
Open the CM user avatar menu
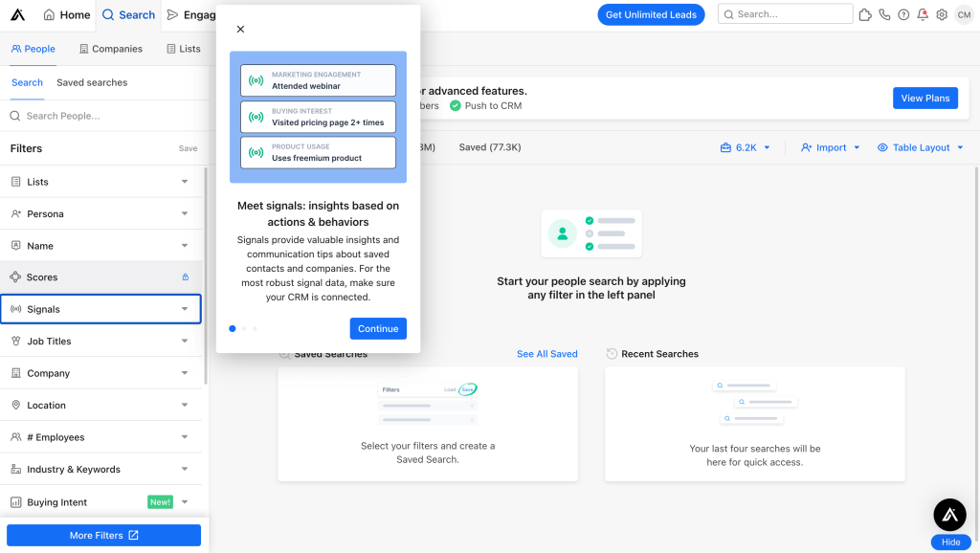965,14
